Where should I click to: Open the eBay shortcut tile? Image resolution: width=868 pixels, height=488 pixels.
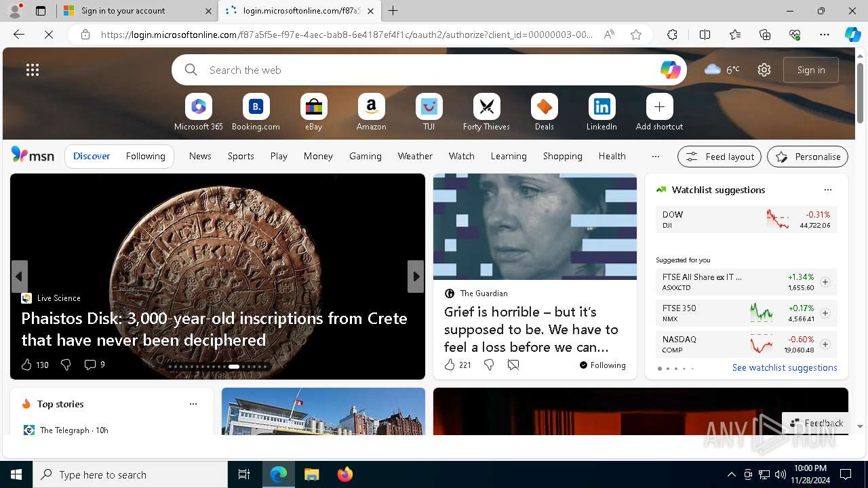coord(313,113)
